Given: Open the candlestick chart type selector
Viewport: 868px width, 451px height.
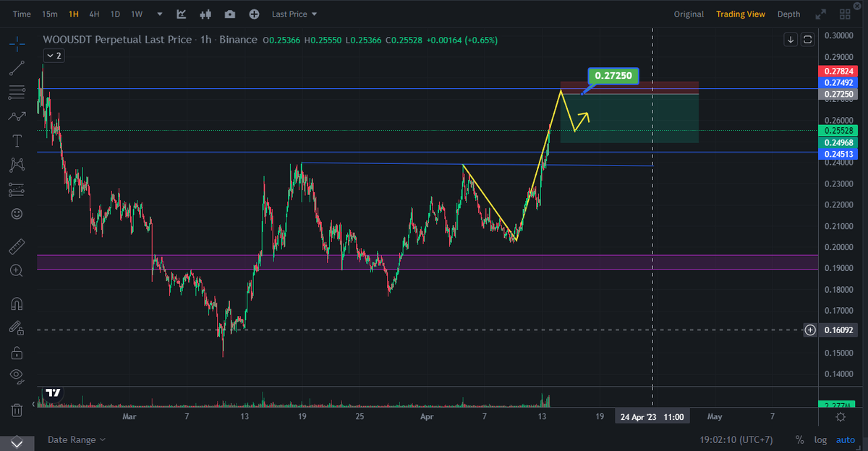Looking at the screenshot, I should (205, 14).
